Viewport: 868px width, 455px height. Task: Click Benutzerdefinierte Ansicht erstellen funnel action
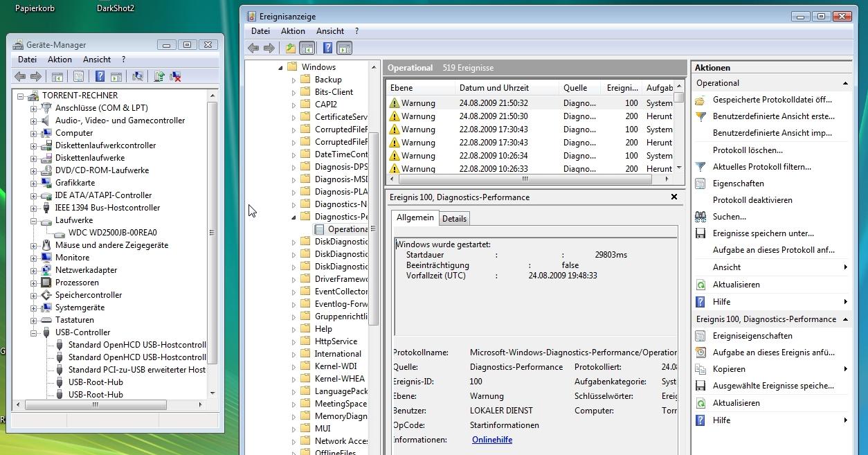coord(774,116)
